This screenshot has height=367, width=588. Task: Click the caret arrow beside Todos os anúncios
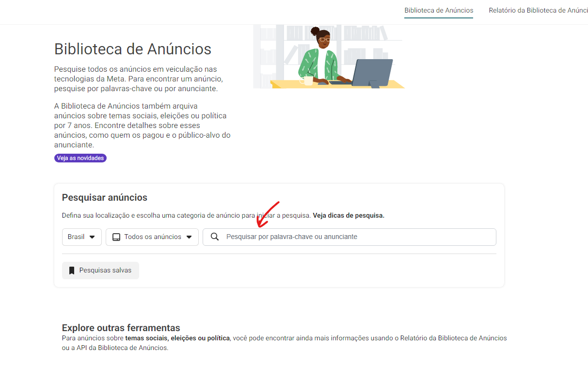(x=189, y=237)
